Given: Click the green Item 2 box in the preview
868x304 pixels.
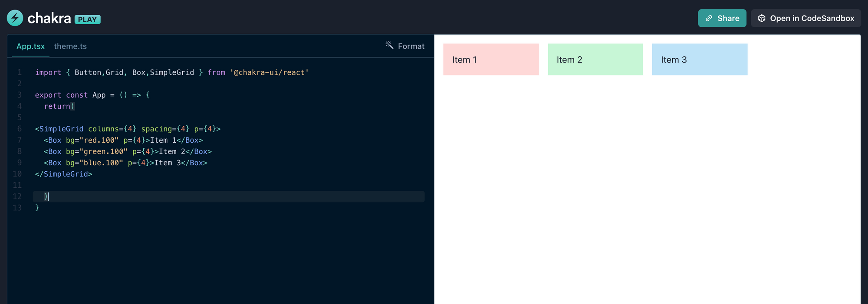Looking at the screenshot, I should (595, 59).
